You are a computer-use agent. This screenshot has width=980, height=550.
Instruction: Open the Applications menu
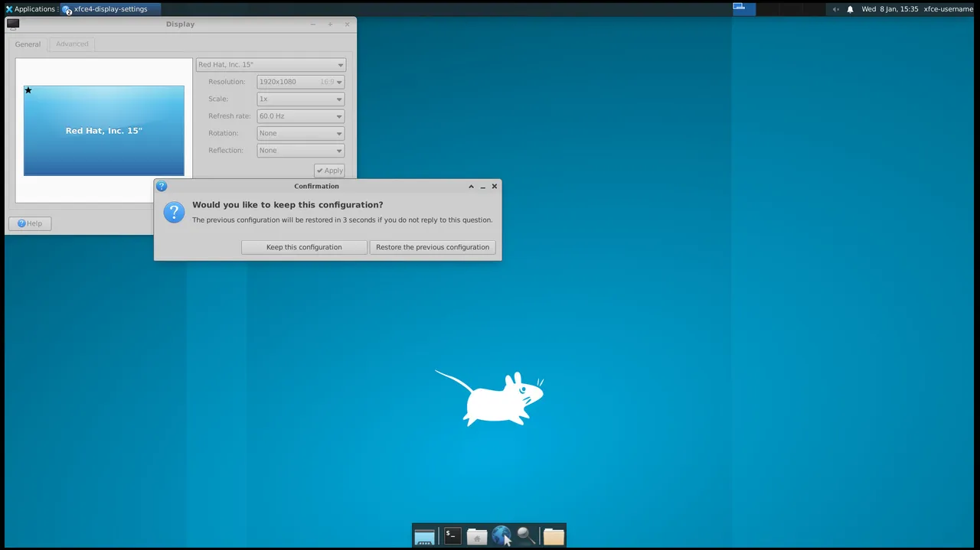31,9
